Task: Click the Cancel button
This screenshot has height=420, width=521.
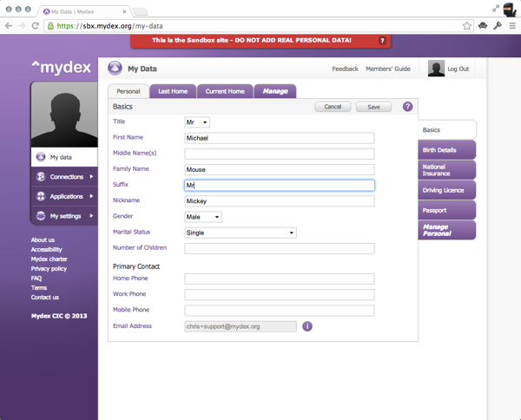Action: (x=333, y=107)
